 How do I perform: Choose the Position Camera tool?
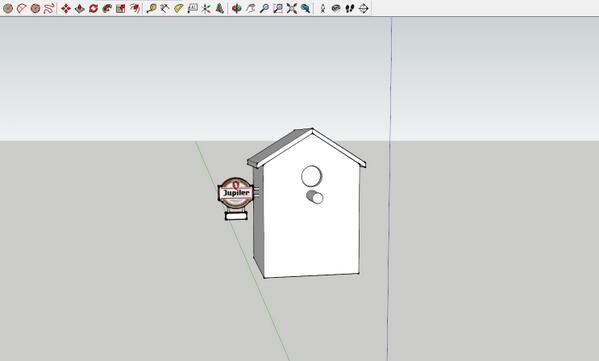(323, 8)
